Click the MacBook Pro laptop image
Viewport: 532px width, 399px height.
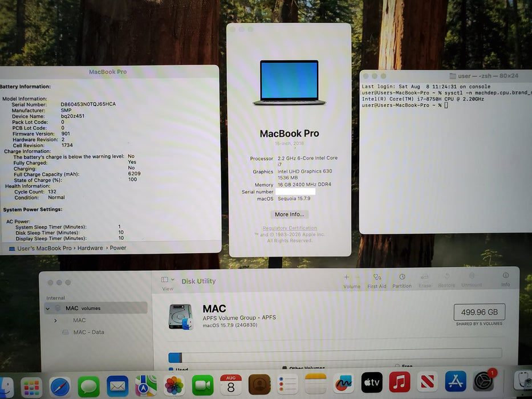click(x=289, y=83)
